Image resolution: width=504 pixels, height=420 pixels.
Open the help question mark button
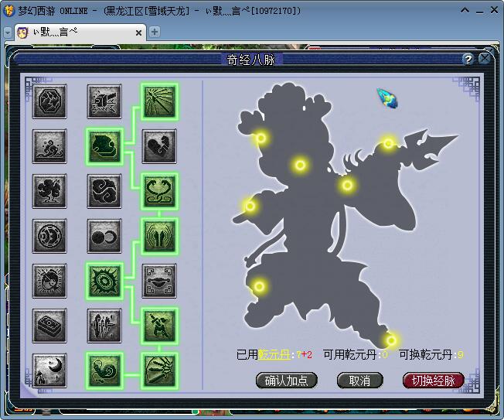pyautogui.click(x=468, y=60)
